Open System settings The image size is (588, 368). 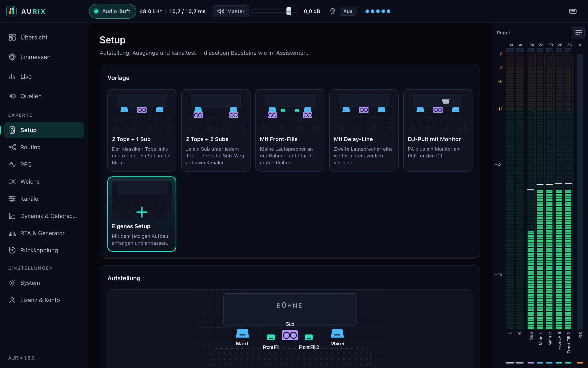pos(44,283)
